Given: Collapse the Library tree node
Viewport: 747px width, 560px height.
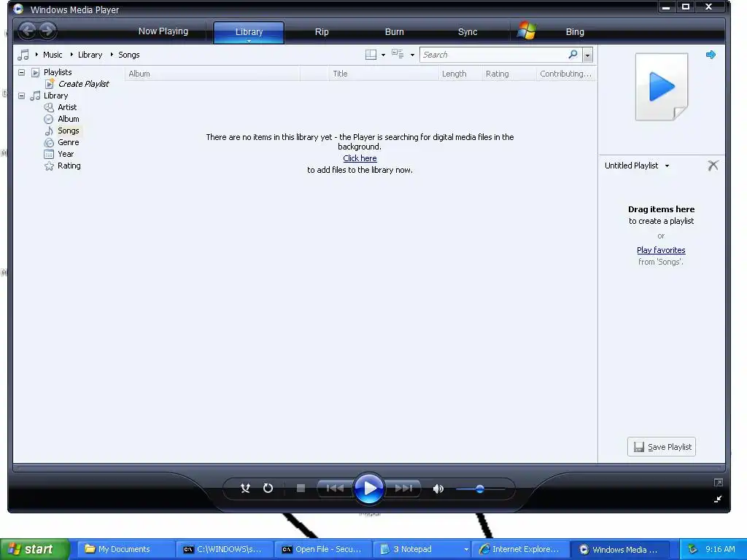Looking at the screenshot, I should (21, 96).
